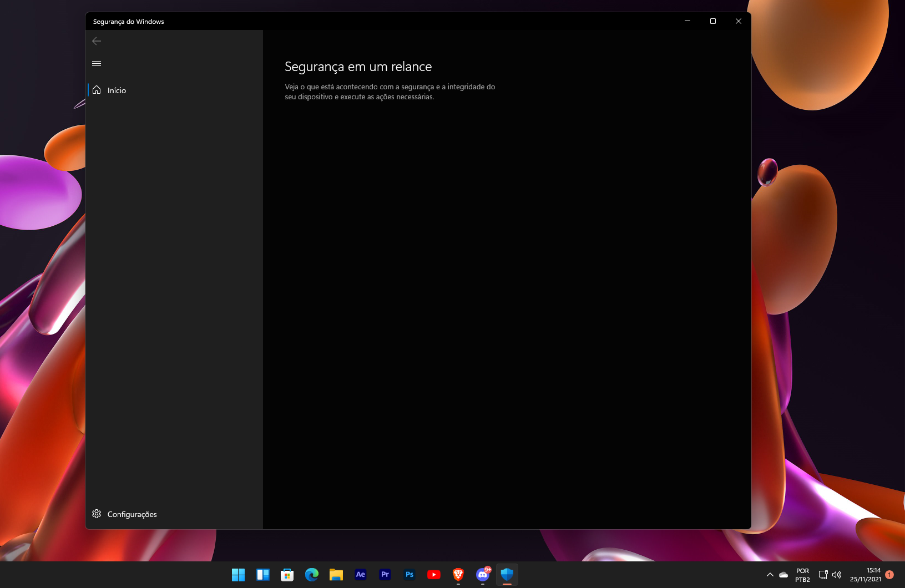Switch to Brave browser in the taskbar
Viewport: 905px width, 588px height.
click(x=458, y=575)
